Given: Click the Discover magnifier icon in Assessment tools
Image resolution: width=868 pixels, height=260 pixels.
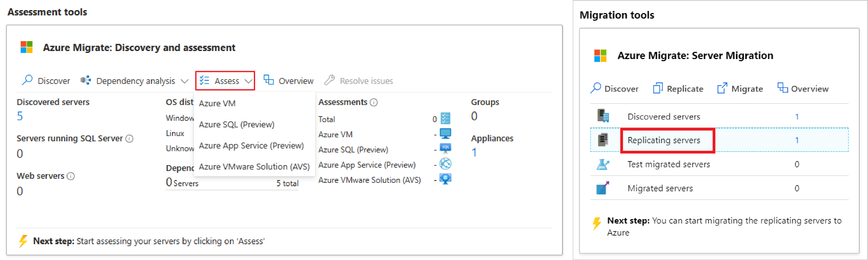Looking at the screenshot, I should click(x=27, y=80).
